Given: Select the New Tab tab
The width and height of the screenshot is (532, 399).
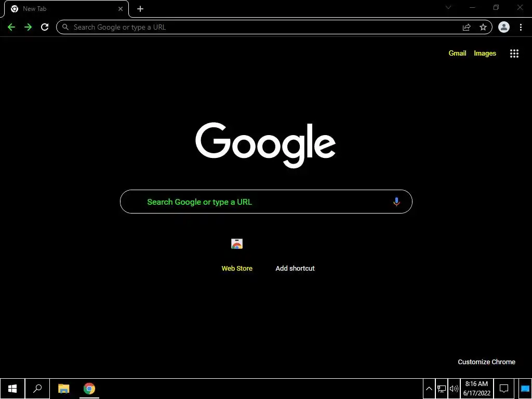Looking at the screenshot, I should 66,9.
